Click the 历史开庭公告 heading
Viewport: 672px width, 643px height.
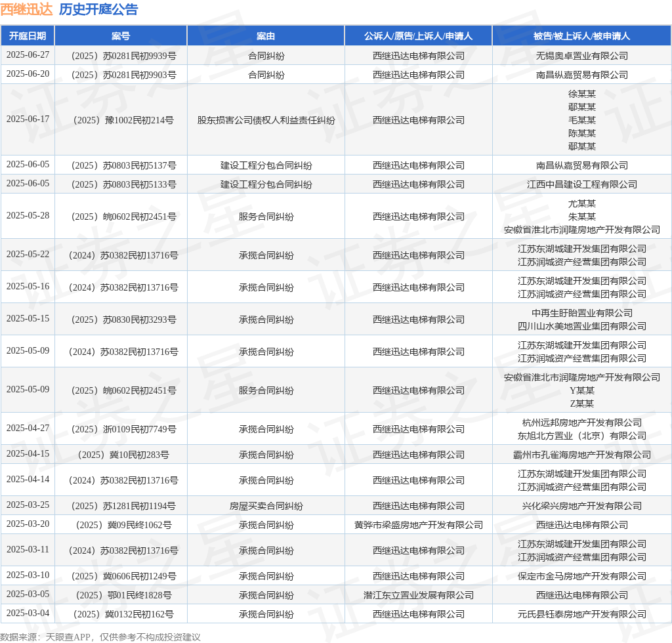(x=98, y=9)
